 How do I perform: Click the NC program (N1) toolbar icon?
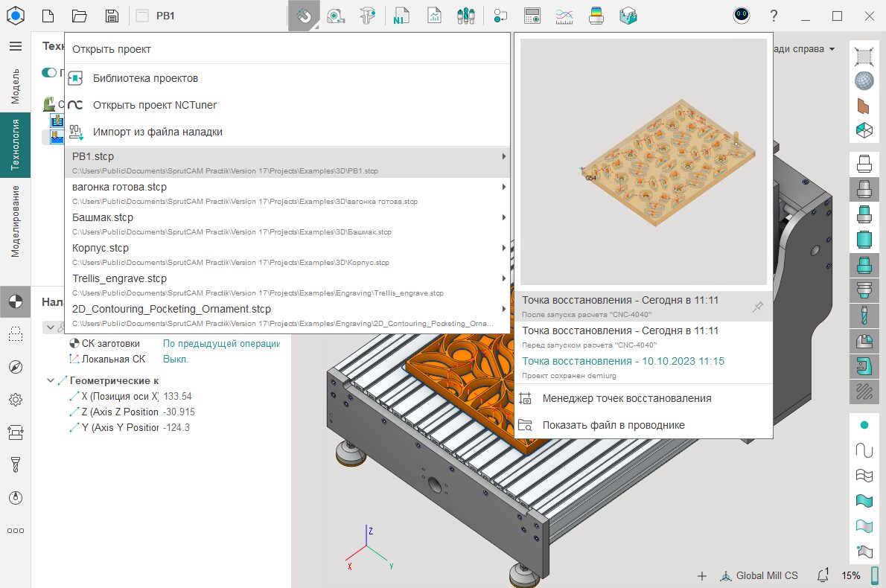401,16
